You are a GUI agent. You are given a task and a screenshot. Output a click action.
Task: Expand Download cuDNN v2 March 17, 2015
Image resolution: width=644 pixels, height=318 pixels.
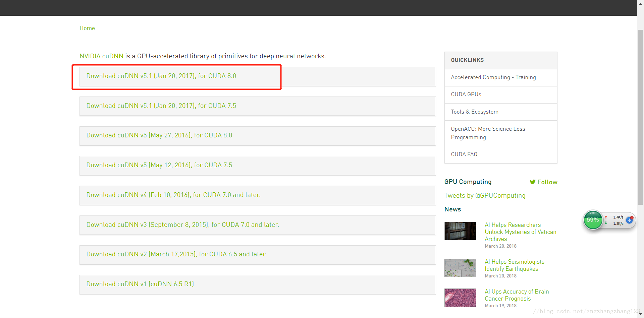pyautogui.click(x=258, y=254)
